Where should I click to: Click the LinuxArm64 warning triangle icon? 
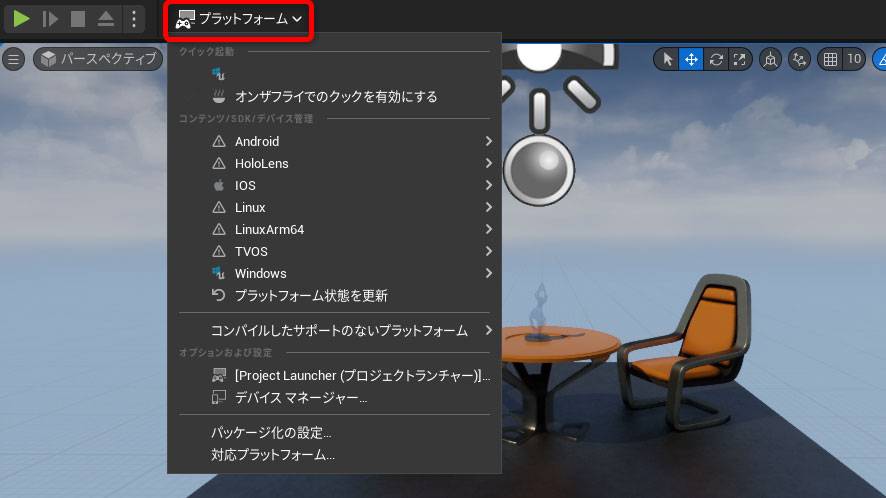pyautogui.click(x=219, y=229)
